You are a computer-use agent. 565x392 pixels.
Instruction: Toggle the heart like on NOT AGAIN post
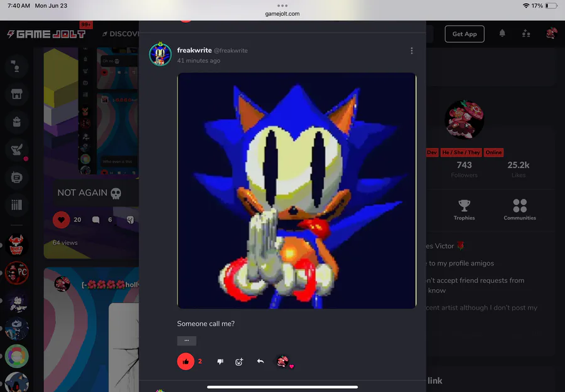[x=62, y=220]
